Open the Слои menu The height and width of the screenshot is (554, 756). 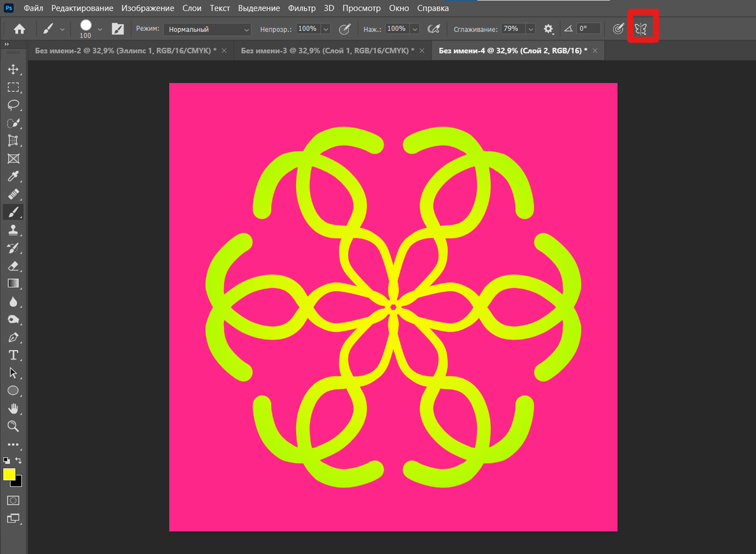[x=192, y=8]
